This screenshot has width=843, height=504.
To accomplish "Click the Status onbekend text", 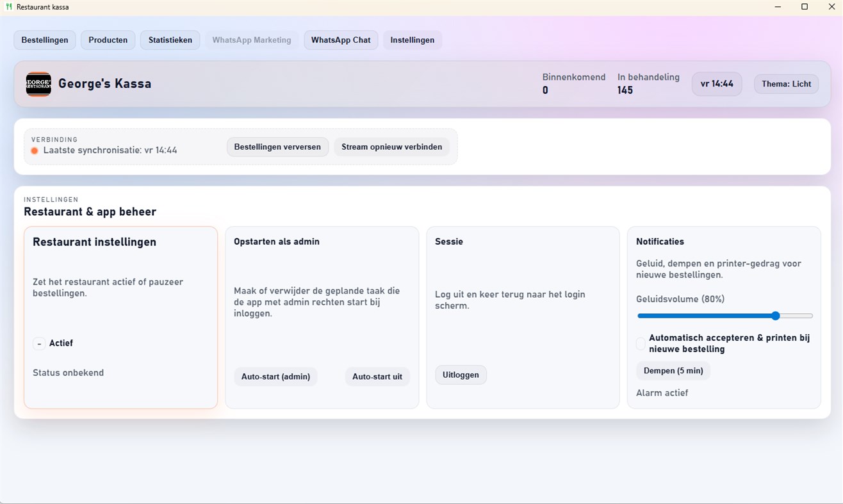I will [68, 373].
